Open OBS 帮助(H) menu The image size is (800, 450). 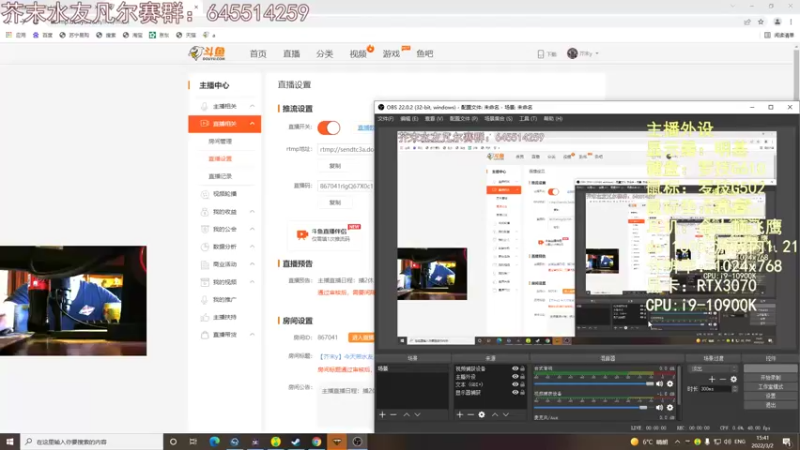pyautogui.click(x=553, y=118)
